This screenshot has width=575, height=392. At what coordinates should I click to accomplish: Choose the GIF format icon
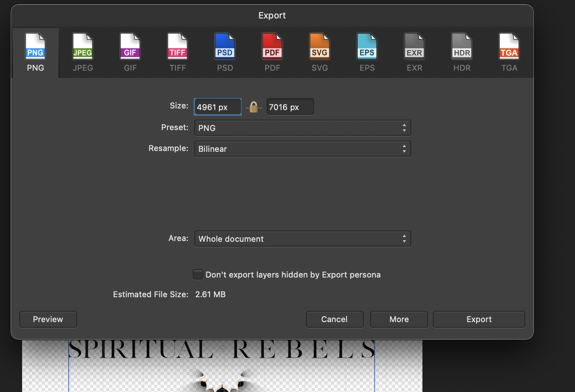(130, 53)
